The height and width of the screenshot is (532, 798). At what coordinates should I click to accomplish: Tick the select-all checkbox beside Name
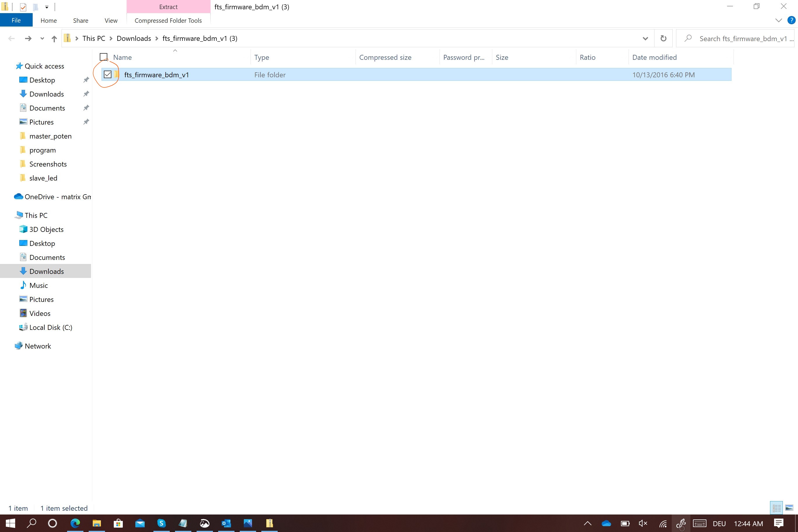click(x=104, y=57)
